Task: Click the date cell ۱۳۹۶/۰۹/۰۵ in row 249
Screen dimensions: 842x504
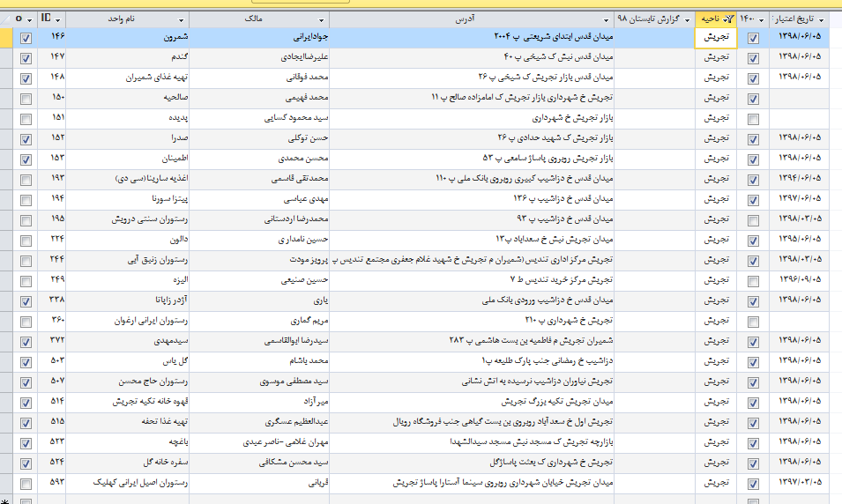Action: 799,281
